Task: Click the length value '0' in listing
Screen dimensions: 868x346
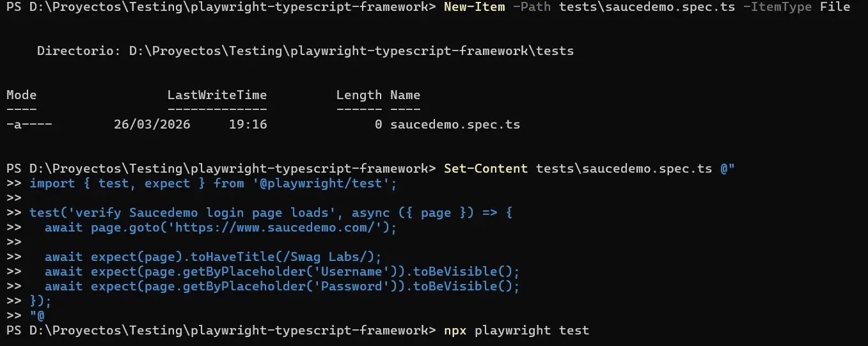Action: (x=379, y=125)
